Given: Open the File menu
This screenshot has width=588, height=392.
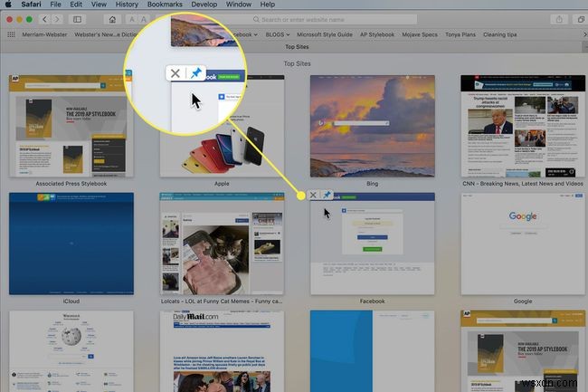Looking at the screenshot, I should 55,5.
